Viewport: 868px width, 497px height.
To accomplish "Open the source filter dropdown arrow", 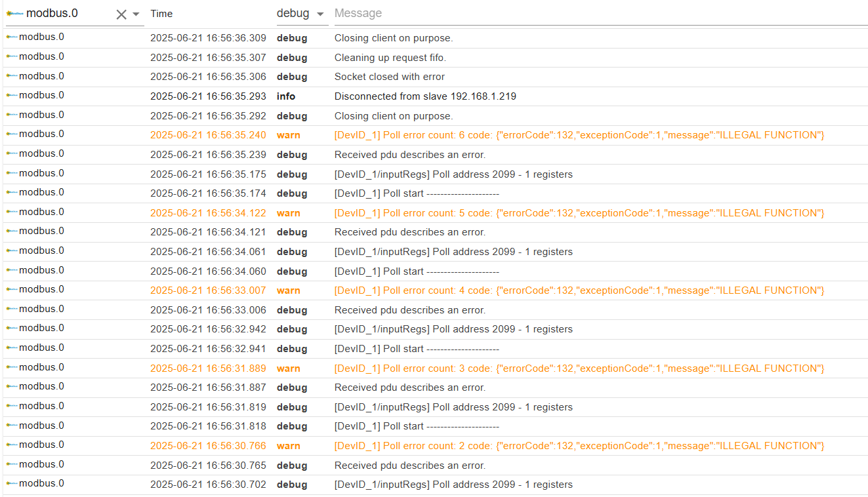I will 136,14.
